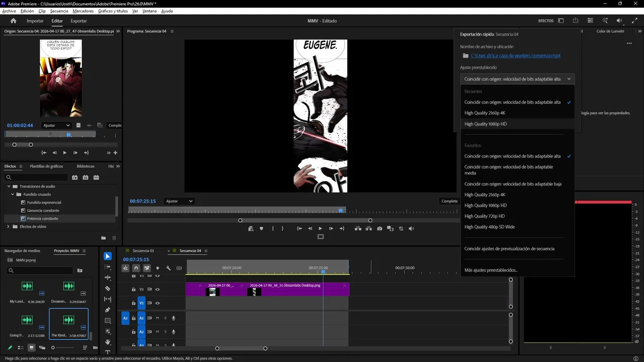This screenshot has height=362, width=644.
Task: Toggle A1 source patching button
Action: pos(126,318)
